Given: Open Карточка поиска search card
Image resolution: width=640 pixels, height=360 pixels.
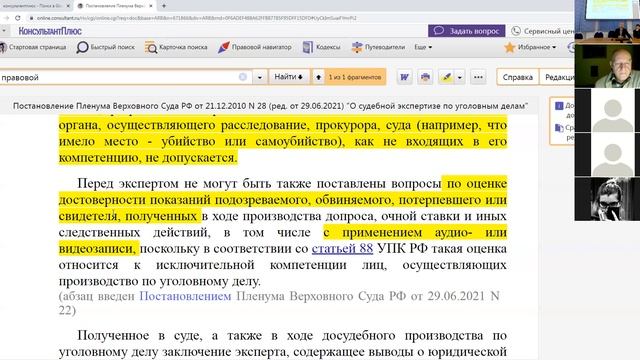Looking at the screenshot, I should (176, 47).
